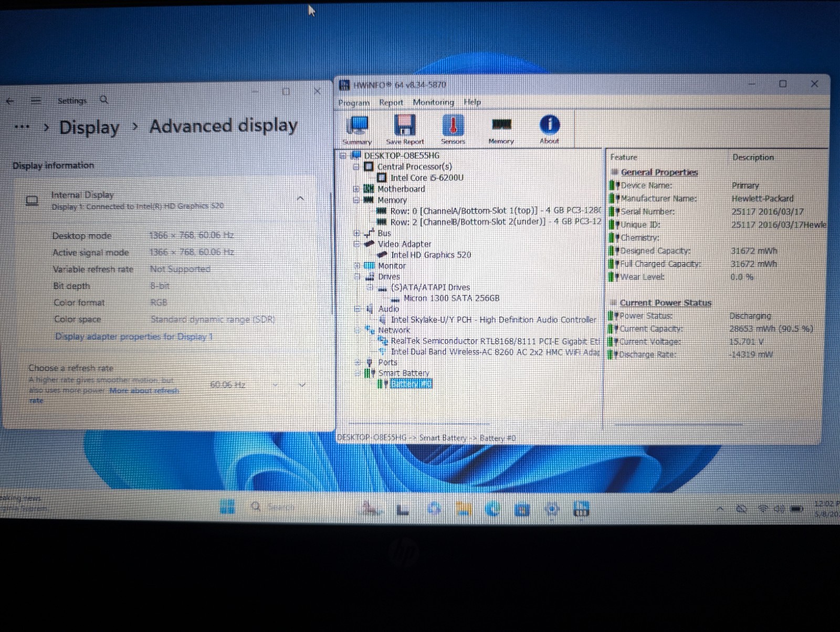The image size is (840, 632).
Task: Open the Monitoring menu in HWiNFO
Action: (433, 102)
